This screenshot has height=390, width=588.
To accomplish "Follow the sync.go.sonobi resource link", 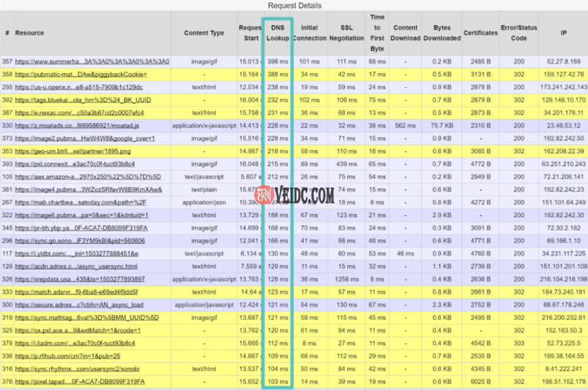I will tap(80, 241).
